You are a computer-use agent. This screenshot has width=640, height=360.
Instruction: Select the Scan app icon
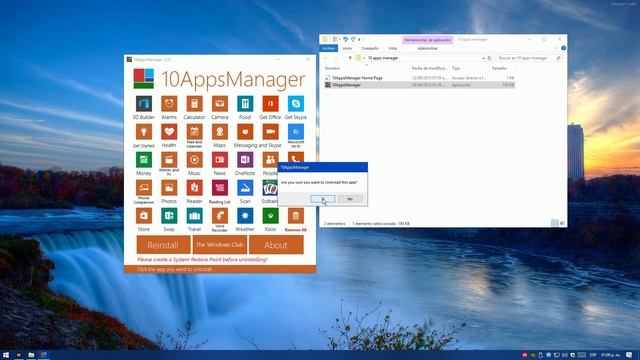(245, 188)
